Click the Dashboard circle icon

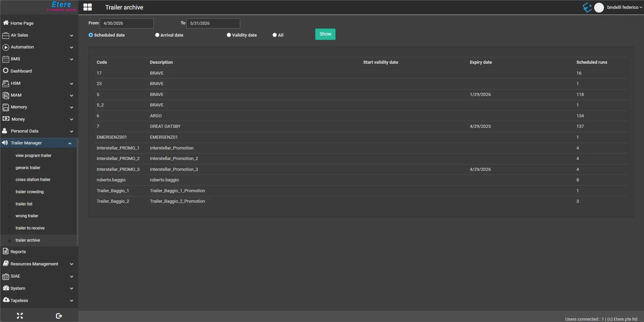[6, 71]
